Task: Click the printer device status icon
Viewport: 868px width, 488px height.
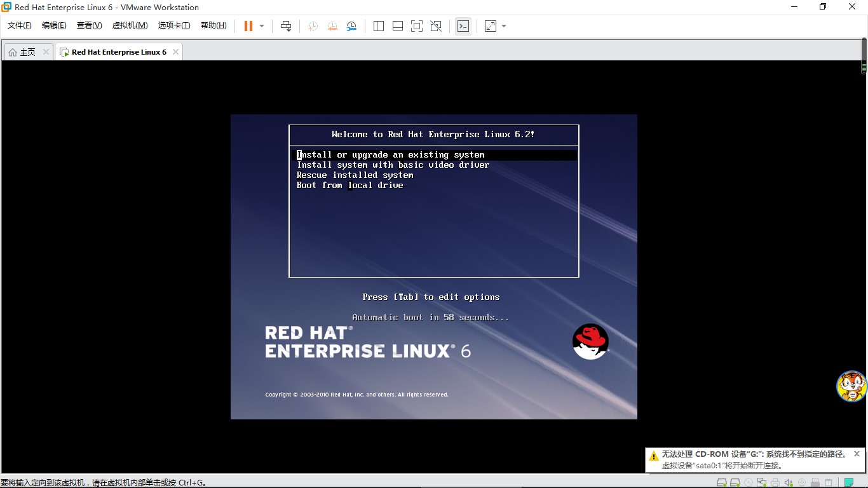Action: pos(775,482)
